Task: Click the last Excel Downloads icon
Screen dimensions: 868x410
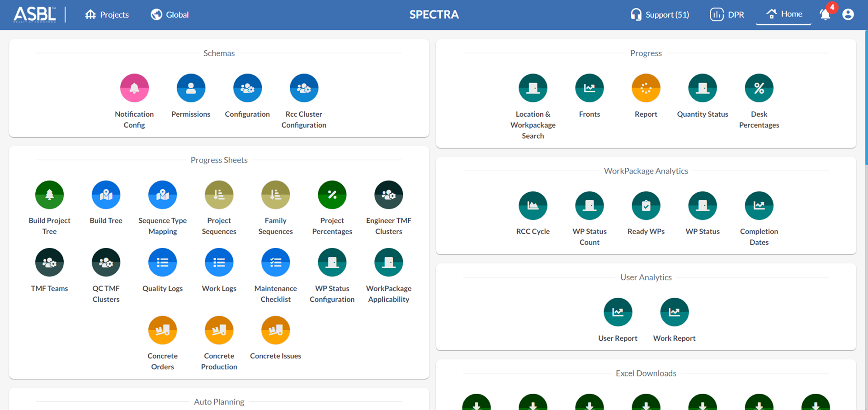Action: coord(816,402)
